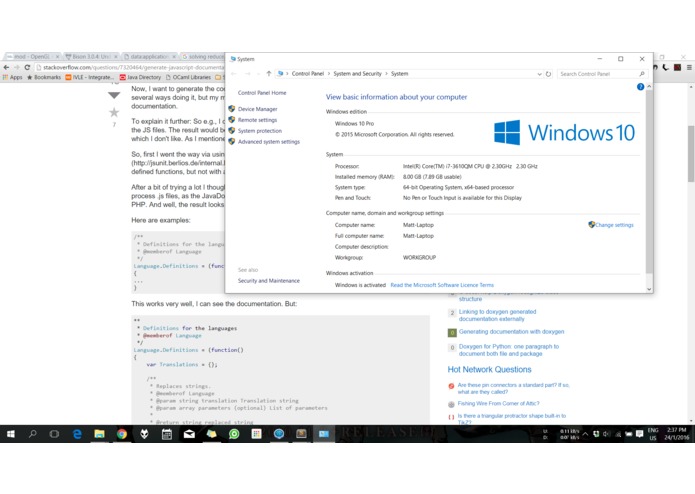The width and height of the screenshot is (695, 494).
Task: Switch to Google Chrome on the taskbar
Action: (122, 434)
